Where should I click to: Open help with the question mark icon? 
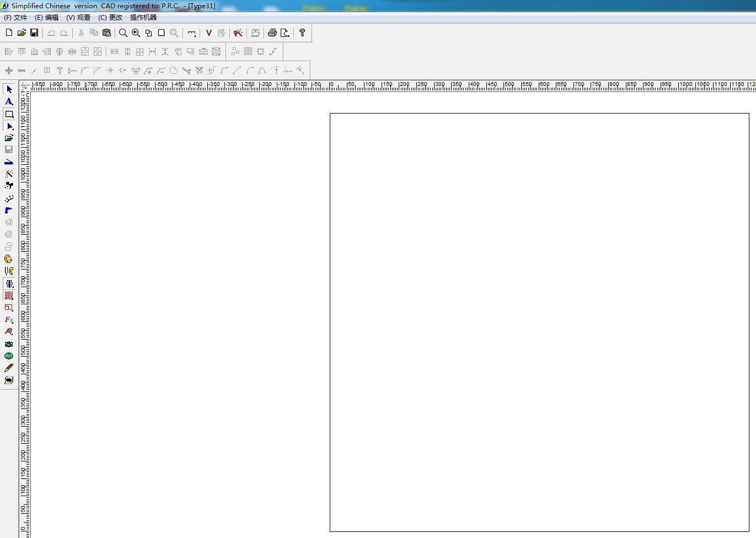pyautogui.click(x=302, y=33)
